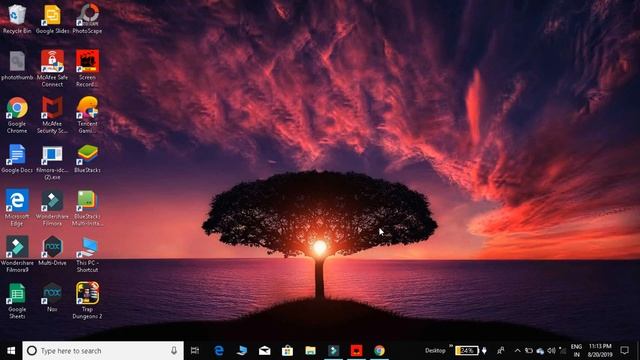This screenshot has width=640, height=360.
Task: Open OneDrive cloud tray icon
Action: [540, 351]
